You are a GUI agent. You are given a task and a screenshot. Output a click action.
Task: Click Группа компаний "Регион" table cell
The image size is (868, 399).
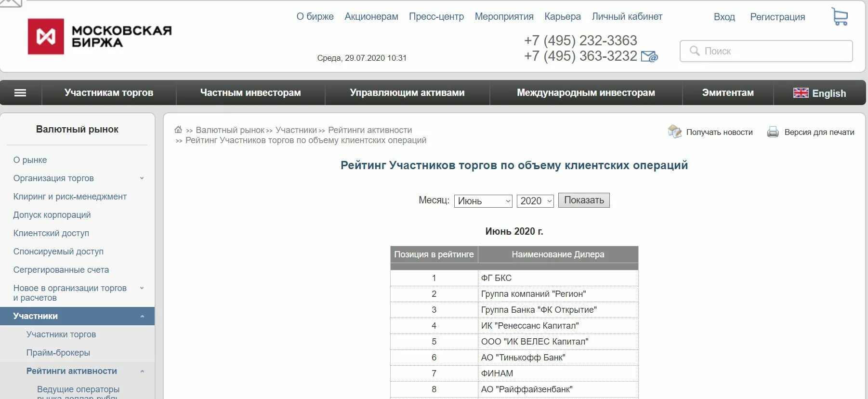(x=558, y=294)
